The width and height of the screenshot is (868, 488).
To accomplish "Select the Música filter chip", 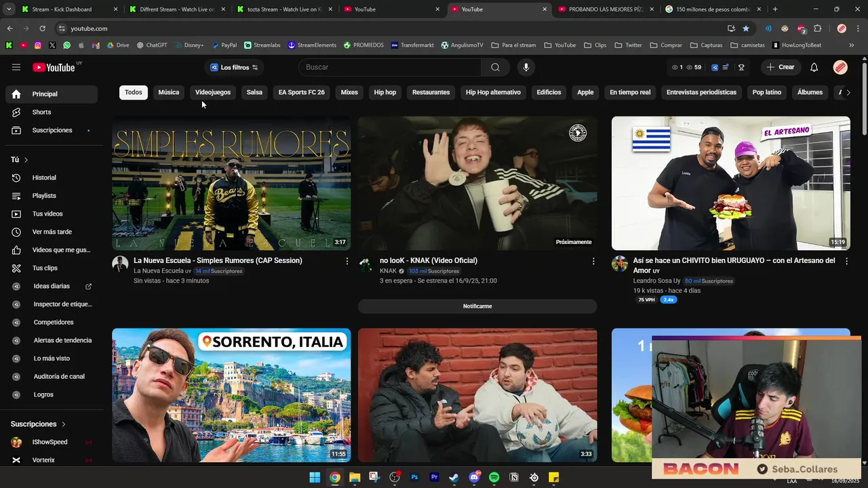I will [169, 92].
